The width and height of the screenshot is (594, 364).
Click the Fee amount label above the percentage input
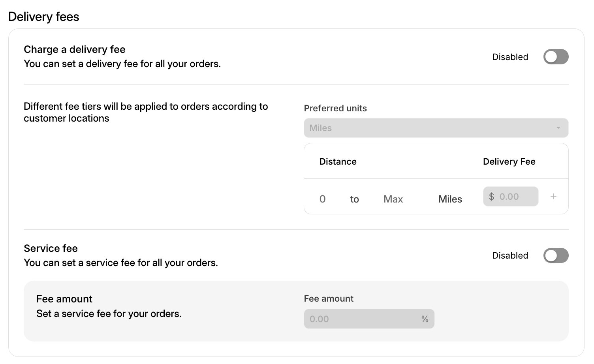(329, 298)
